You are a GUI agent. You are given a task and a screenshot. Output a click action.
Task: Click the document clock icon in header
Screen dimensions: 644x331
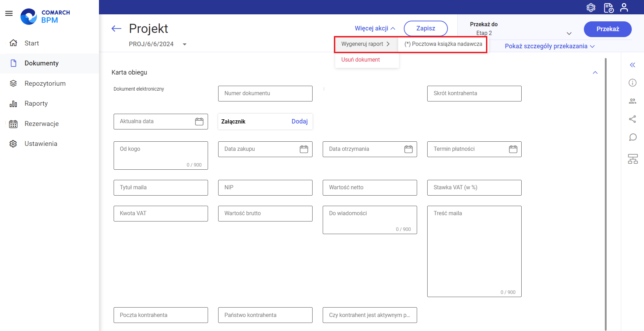tap(608, 7)
